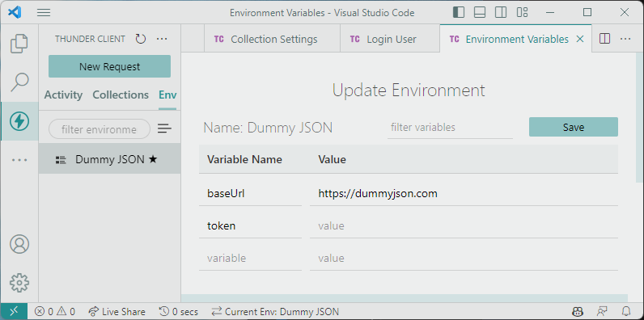Open the feedback icon in status bar
The height and width of the screenshot is (320, 644).
click(x=603, y=312)
